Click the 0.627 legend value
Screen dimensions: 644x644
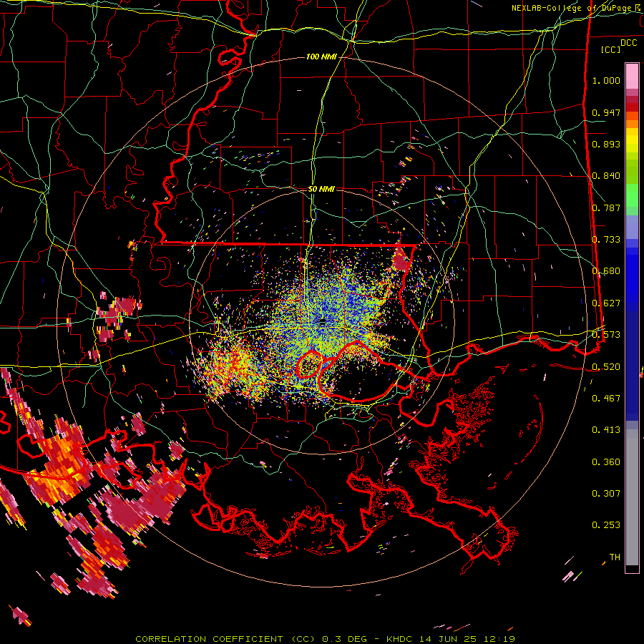pyautogui.click(x=606, y=303)
